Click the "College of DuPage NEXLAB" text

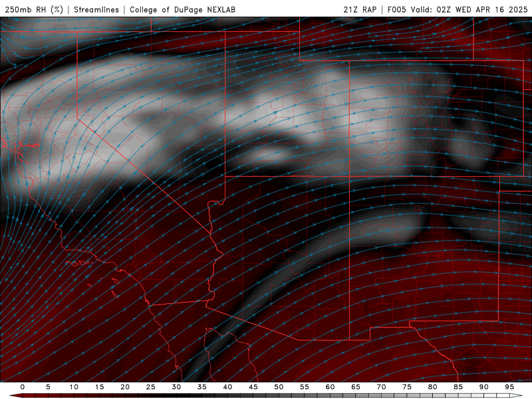tap(182, 9)
